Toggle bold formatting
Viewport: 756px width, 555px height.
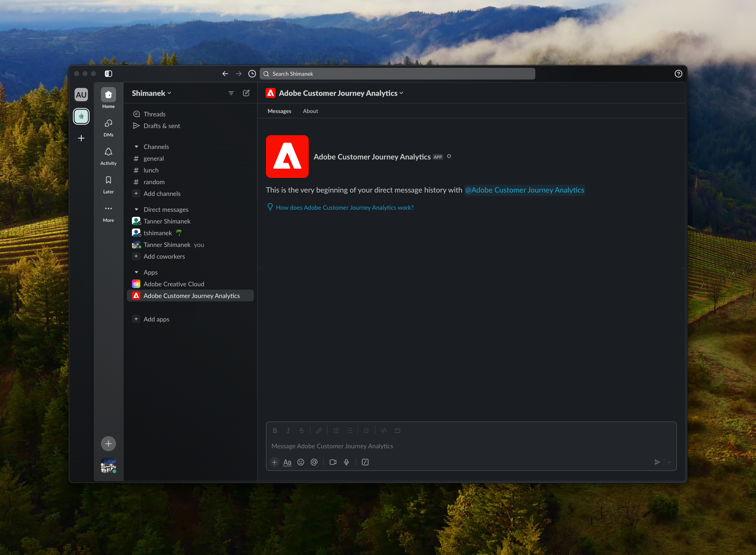pyautogui.click(x=275, y=430)
